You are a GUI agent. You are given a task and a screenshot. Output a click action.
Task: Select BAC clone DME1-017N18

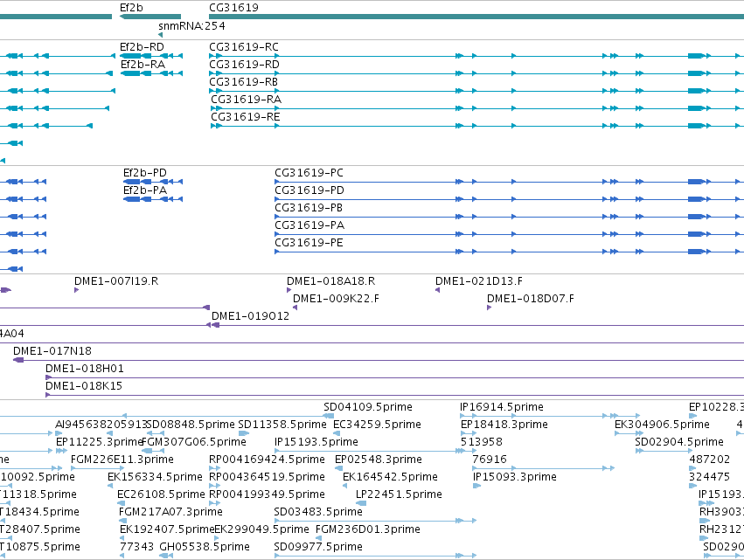click(52, 351)
